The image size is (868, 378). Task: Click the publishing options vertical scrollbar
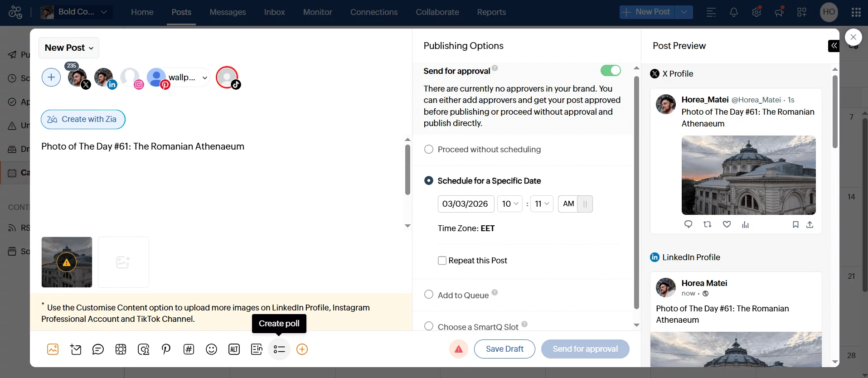click(x=636, y=193)
